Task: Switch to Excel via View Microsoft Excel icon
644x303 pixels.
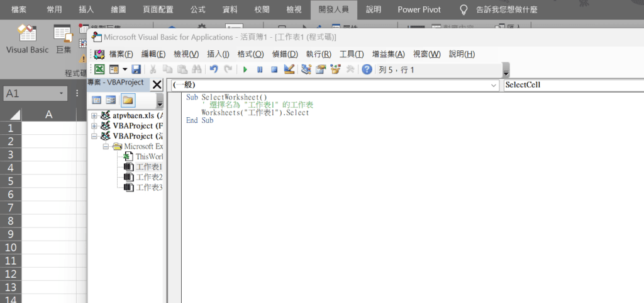Action: [99, 69]
